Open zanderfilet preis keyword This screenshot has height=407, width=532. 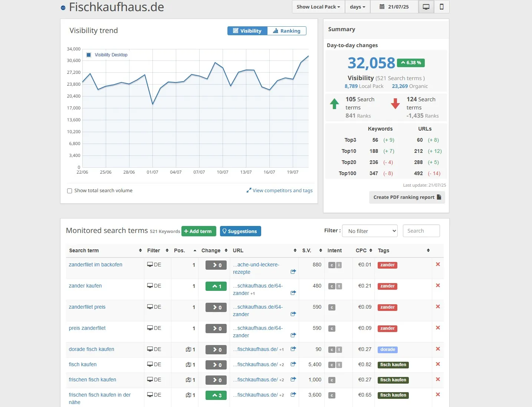(x=87, y=307)
